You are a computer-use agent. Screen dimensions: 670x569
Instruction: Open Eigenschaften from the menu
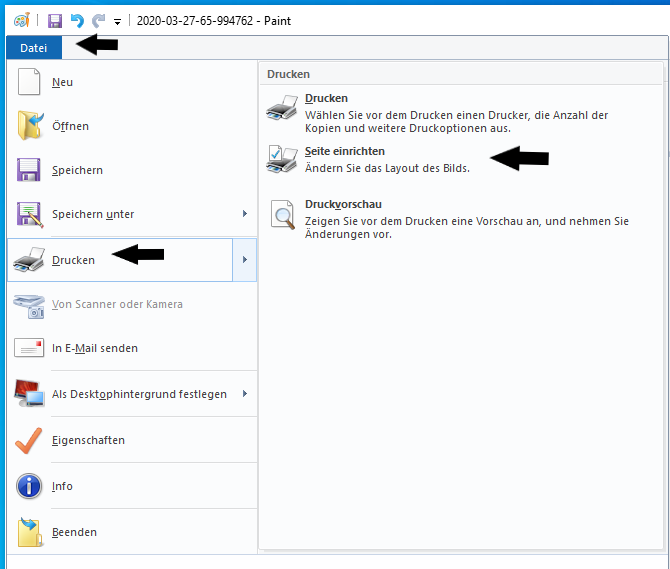(132, 440)
